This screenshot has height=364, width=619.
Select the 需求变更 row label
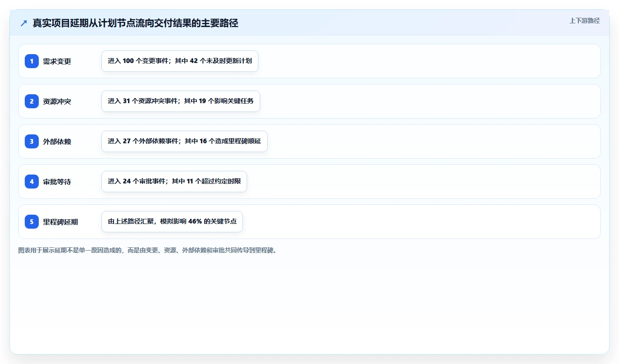(57, 62)
